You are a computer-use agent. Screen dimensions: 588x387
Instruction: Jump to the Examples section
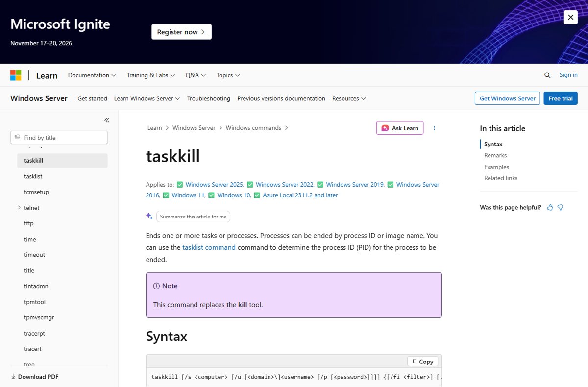497,167
